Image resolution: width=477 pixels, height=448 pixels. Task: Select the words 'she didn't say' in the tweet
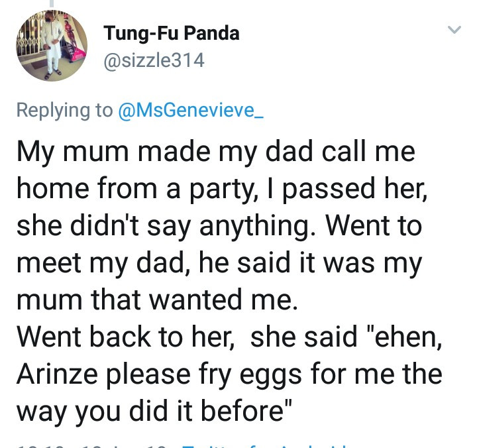point(103,227)
